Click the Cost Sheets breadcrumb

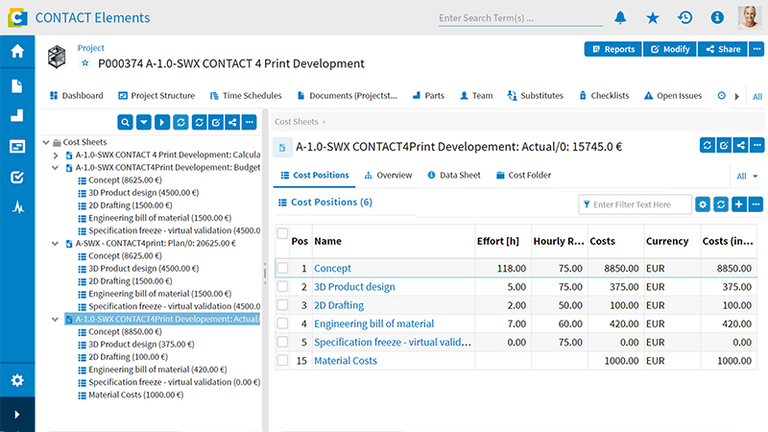point(296,121)
